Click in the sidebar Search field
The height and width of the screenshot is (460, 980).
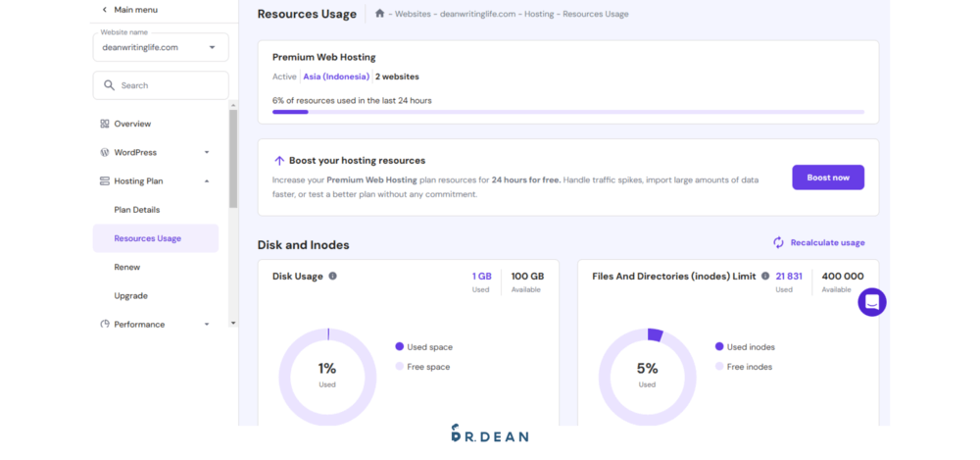point(167,85)
